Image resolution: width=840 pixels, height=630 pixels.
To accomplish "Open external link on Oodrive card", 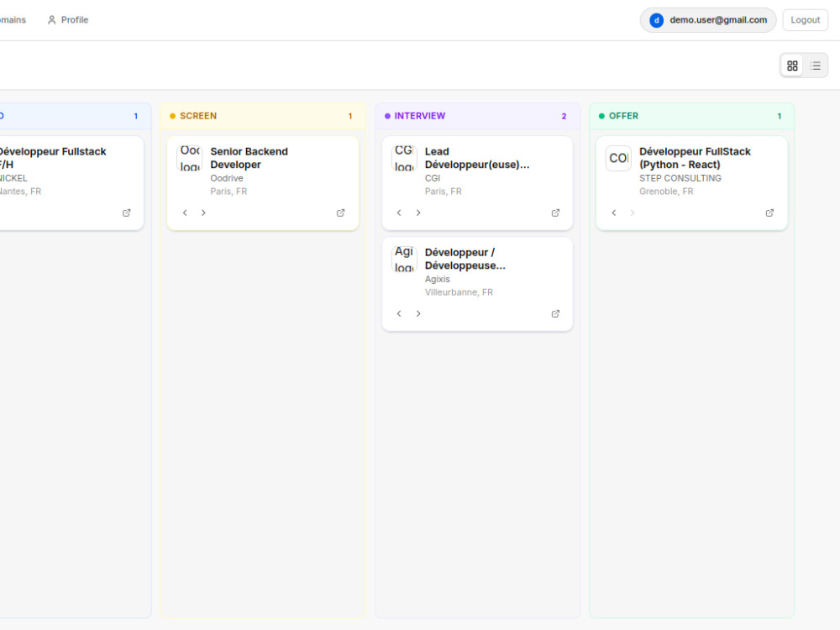I will pyautogui.click(x=341, y=213).
